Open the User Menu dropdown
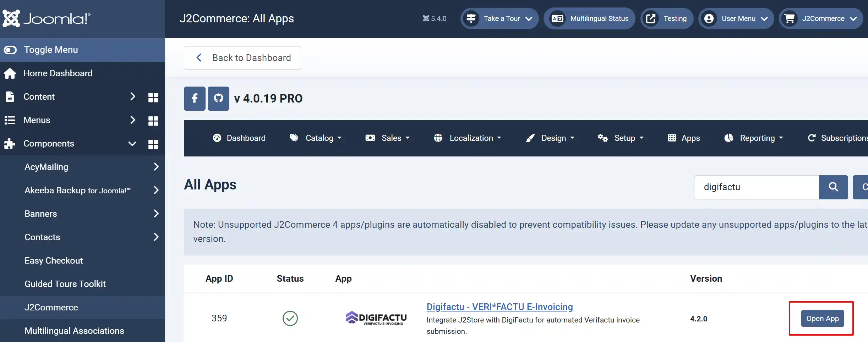 click(x=736, y=18)
